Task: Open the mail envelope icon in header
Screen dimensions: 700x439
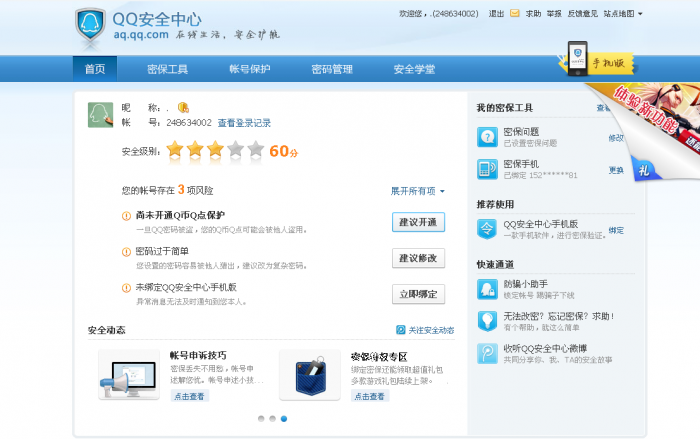Action: pos(515,13)
